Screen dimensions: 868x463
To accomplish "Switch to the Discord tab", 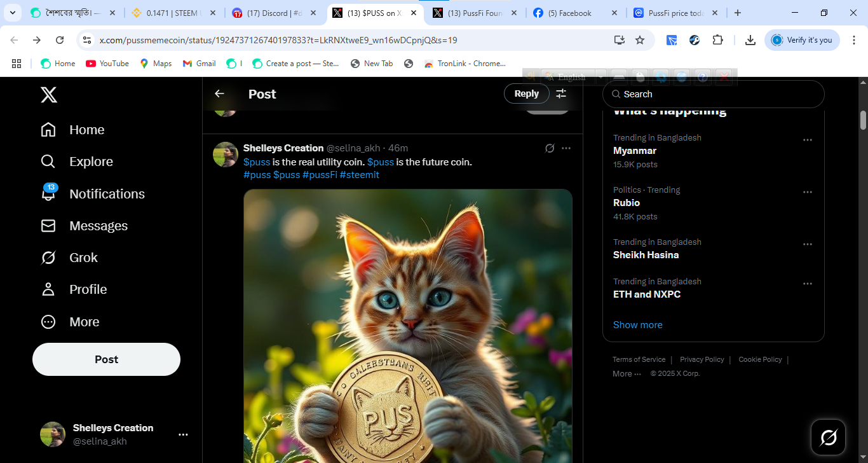I will [x=275, y=13].
